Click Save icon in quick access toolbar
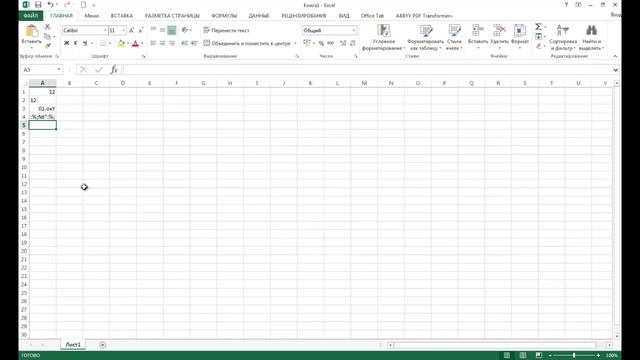The image size is (640, 360). pyautogui.click(x=38, y=5)
